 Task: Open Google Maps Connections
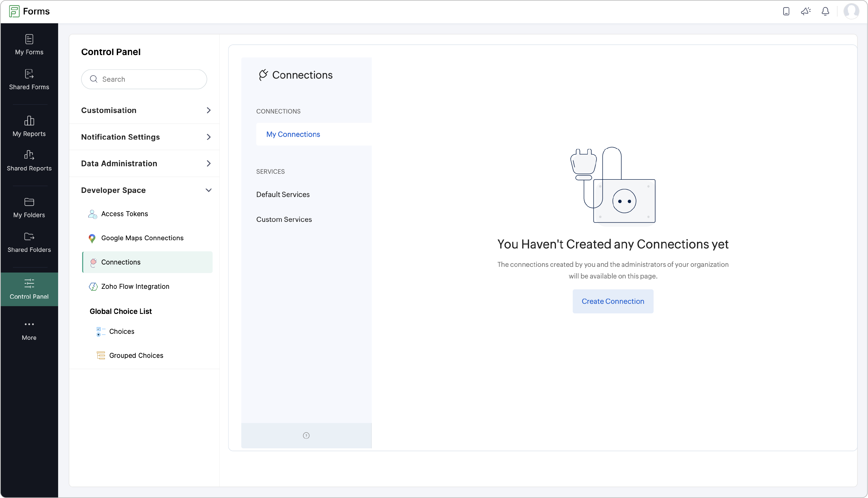pos(142,238)
